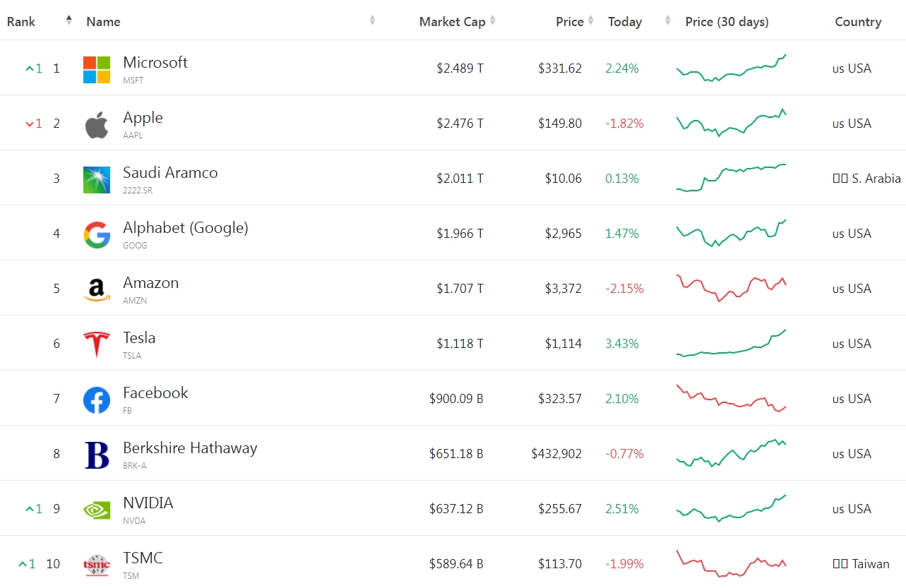Click the $900.09 B market cap value
This screenshot has width=906, height=588.
tap(456, 399)
